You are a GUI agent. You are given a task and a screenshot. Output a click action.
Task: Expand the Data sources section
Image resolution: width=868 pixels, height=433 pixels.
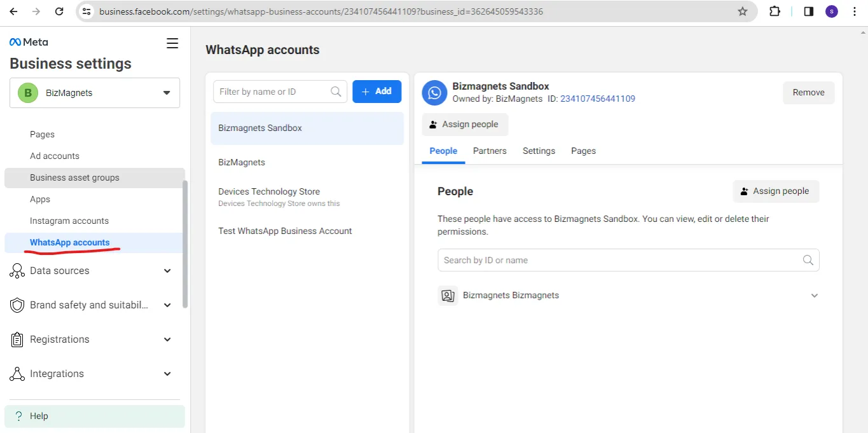(167, 271)
